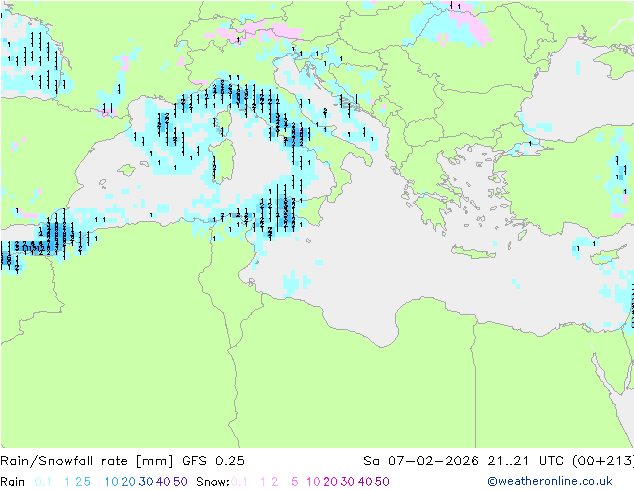The image size is (634, 490).
Task: Select the '21..21 UTC' time label
Action: tap(525, 461)
